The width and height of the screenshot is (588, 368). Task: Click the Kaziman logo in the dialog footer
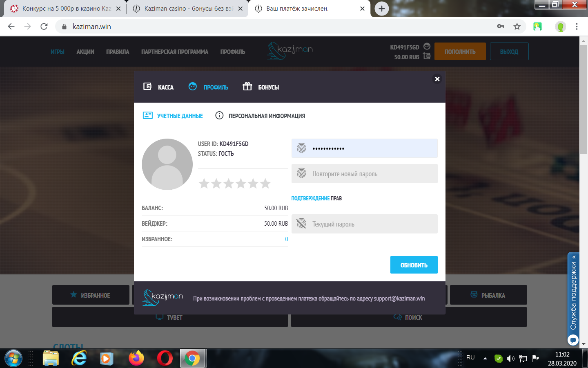coord(163,298)
